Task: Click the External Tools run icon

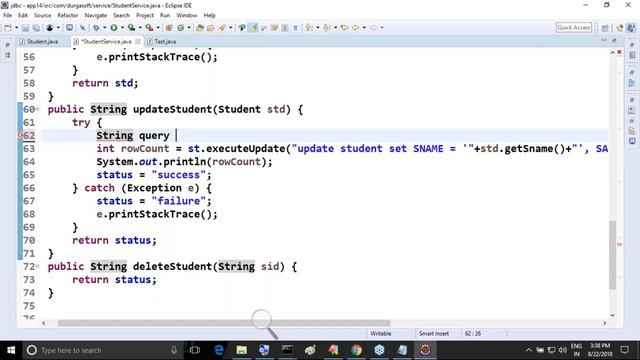Action: [x=149, y=28]
